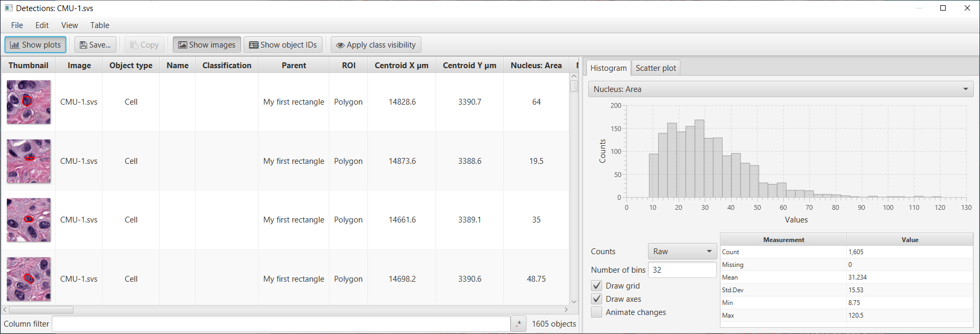Screen dimensions: 980x334
Task: Open the Counts Raw dropdown
Action: pos(682,252)
